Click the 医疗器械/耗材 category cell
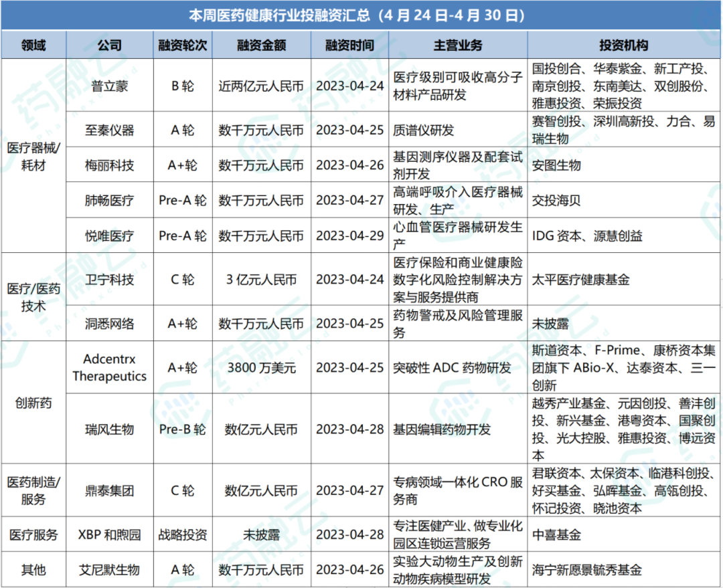The image size is (723, 588). click(33, 156)
